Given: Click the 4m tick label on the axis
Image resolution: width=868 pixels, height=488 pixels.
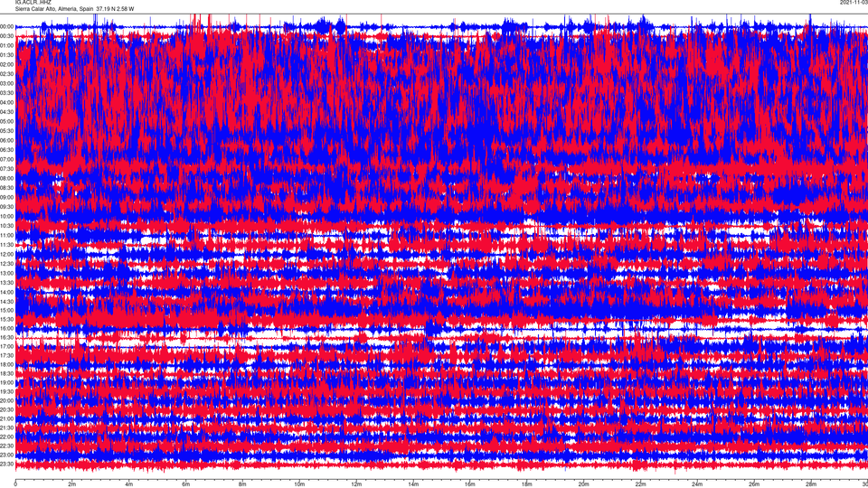Looking at the screenshot, I should tap(129, 484).
